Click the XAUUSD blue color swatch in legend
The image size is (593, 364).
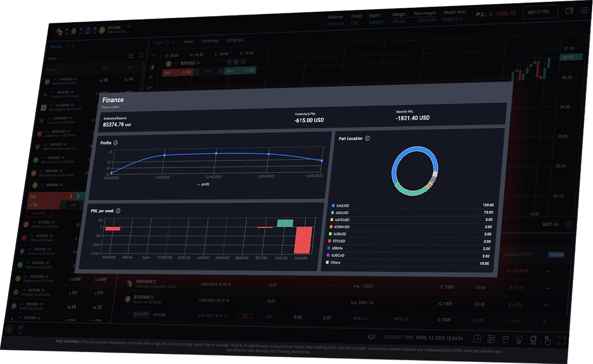(x=333, y=206)
